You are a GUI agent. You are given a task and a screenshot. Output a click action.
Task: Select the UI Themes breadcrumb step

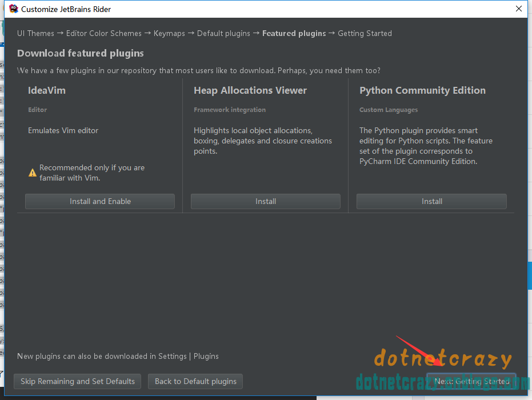[35, 33]
